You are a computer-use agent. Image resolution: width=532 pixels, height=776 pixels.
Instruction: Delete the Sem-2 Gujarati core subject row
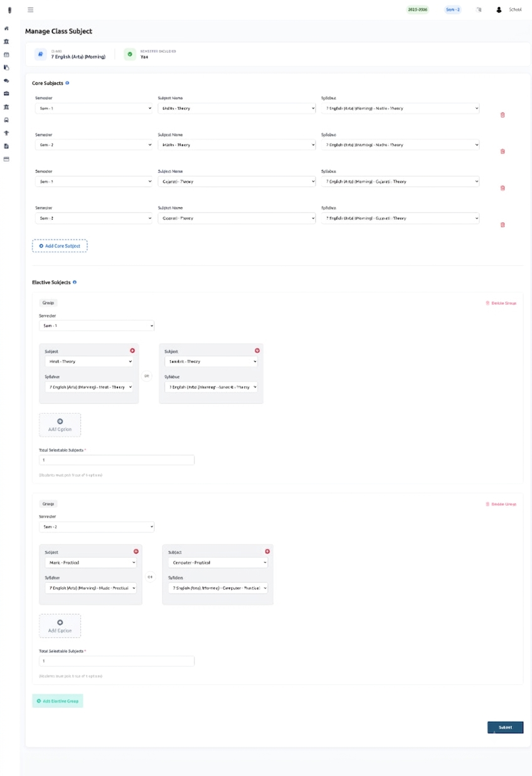[x=503, y=225]
